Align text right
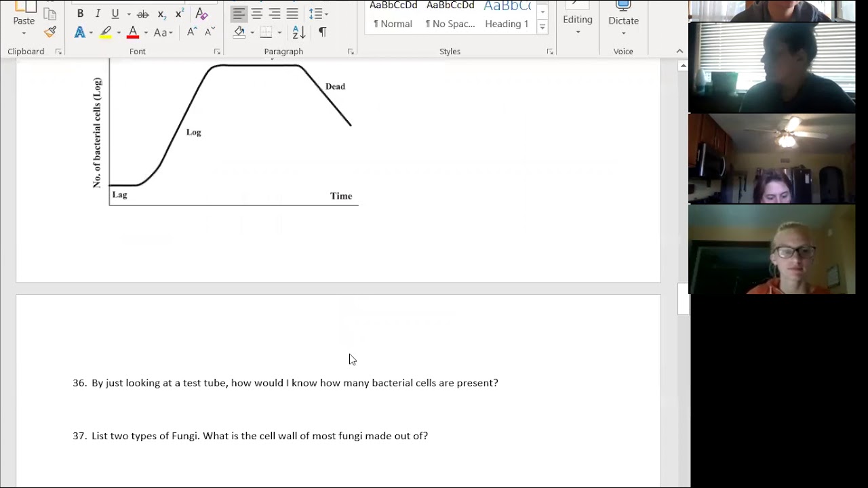 coord(275,14)
